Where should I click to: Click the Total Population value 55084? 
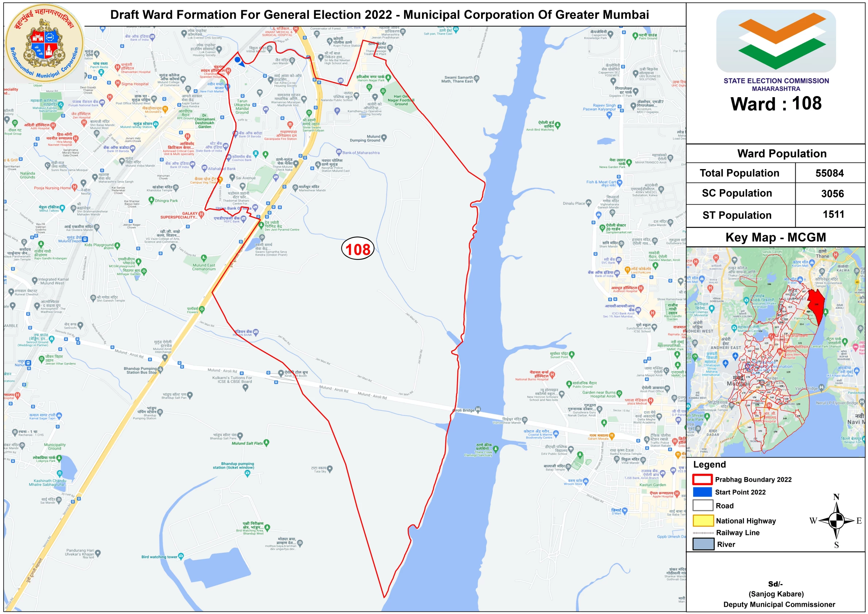(x=829, y=173)
